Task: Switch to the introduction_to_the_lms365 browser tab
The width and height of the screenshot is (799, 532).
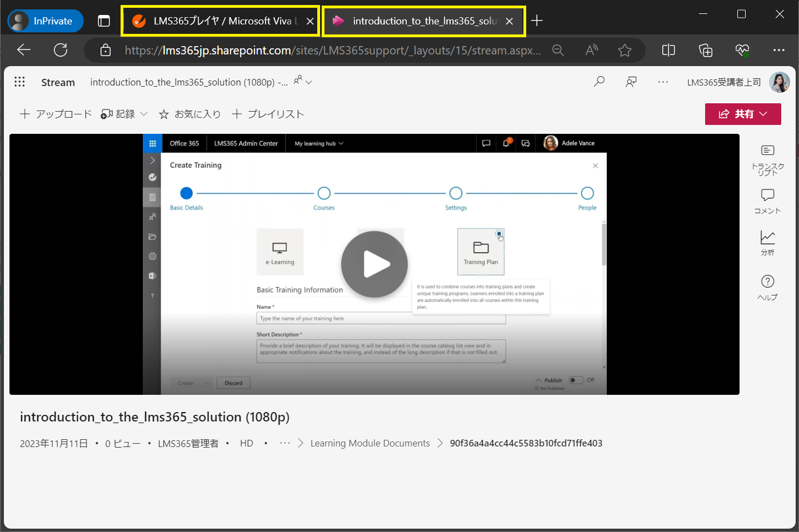Action: (x=424, y=21)
